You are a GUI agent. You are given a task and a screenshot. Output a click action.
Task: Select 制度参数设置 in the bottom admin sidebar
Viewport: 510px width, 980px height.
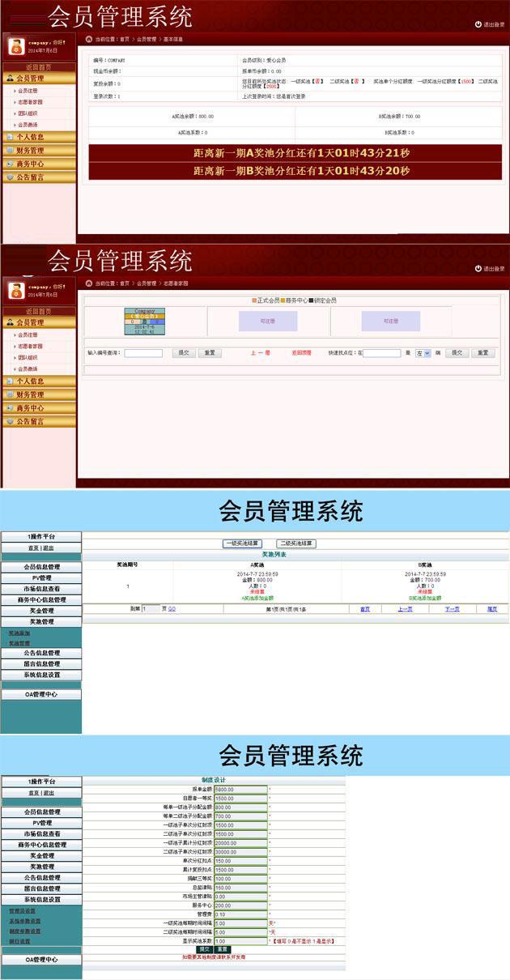coord(24,931)
